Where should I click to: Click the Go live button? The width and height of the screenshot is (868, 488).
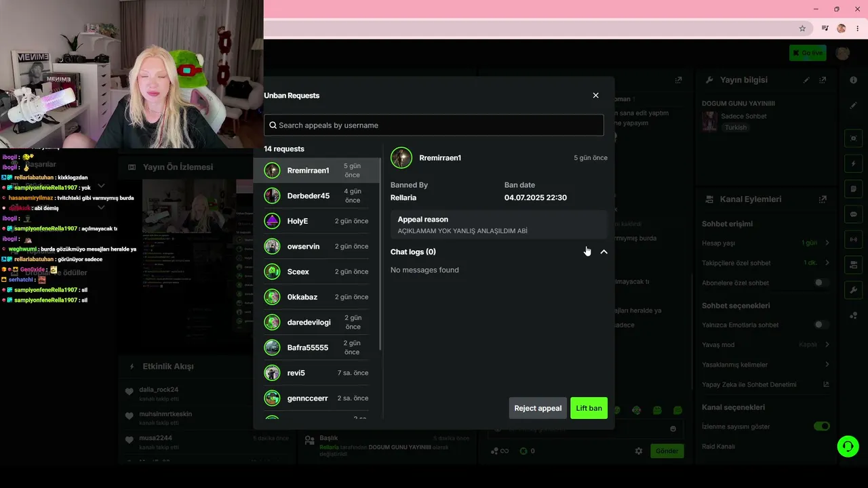(808, 53)
